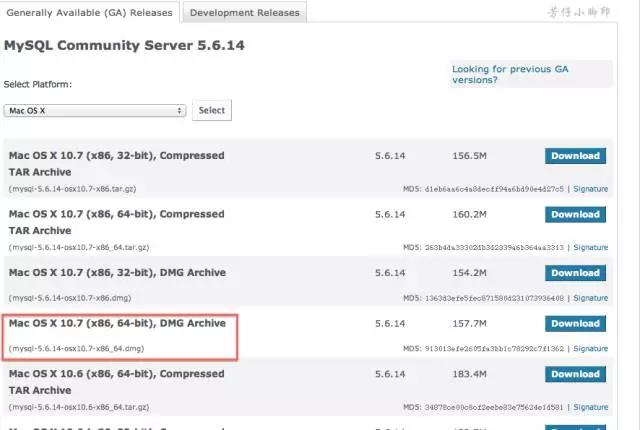Open Signature link for mysql-5.6.14-osx10.7-x86.tar.gz

click(x=590, y=189)
